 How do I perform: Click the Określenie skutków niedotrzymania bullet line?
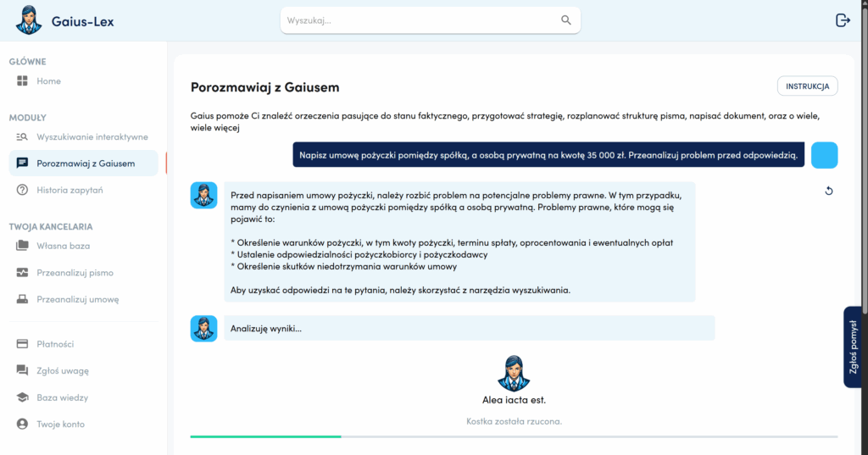[344, 266]
